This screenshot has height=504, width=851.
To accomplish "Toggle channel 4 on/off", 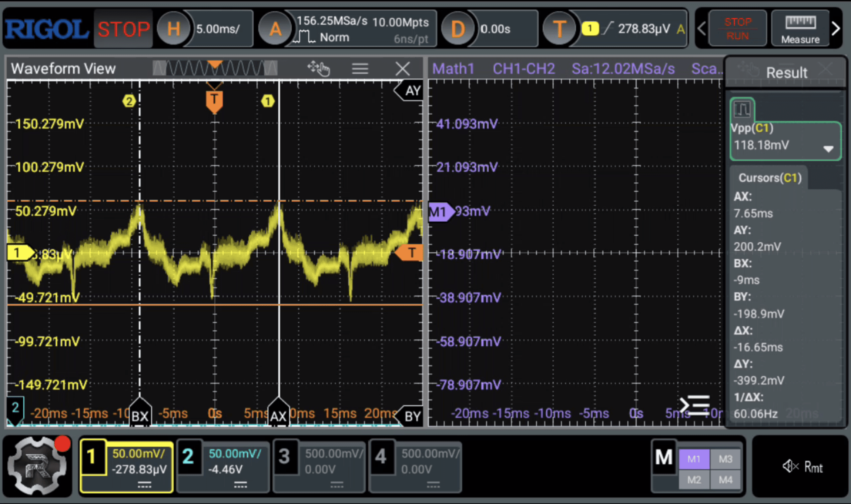I will point(382,457).
